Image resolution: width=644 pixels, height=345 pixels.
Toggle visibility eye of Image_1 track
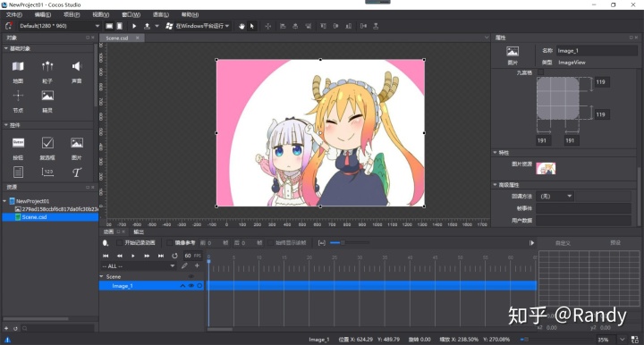pyautogui.click(x=191, y=285)
